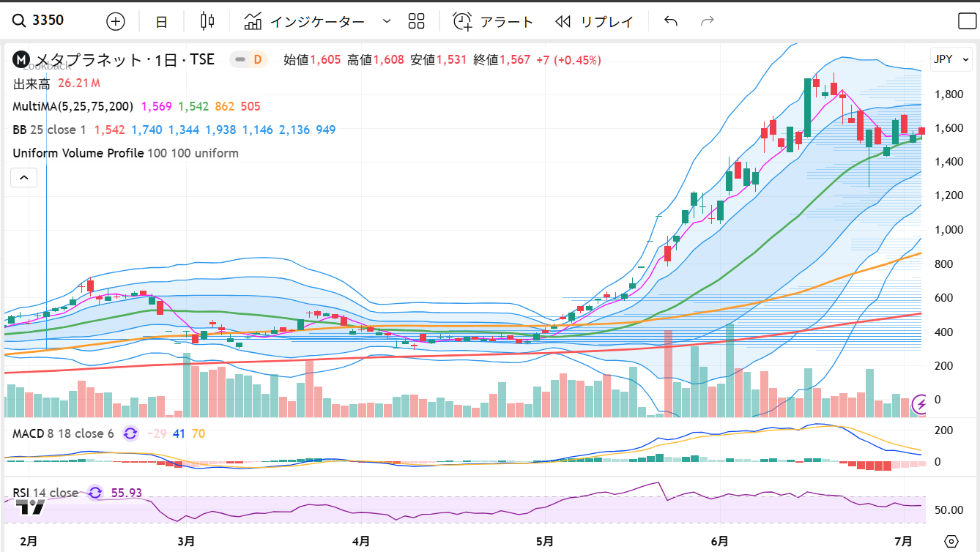This screenshot has height=552, width=980.
Task: Click MultiMA value 505 in red
Action: [x=250, y=106]
